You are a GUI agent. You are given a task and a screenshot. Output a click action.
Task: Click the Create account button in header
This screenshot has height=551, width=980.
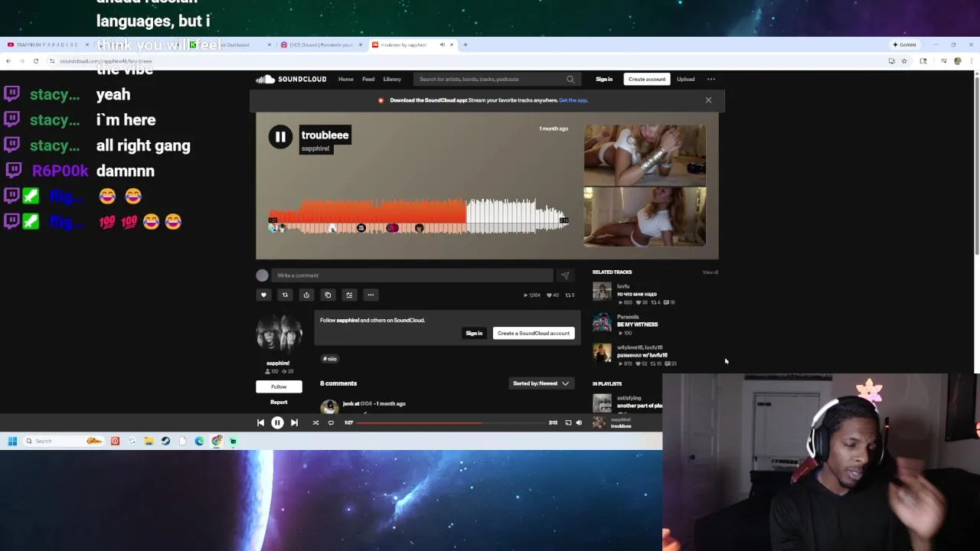pos(647,79)
